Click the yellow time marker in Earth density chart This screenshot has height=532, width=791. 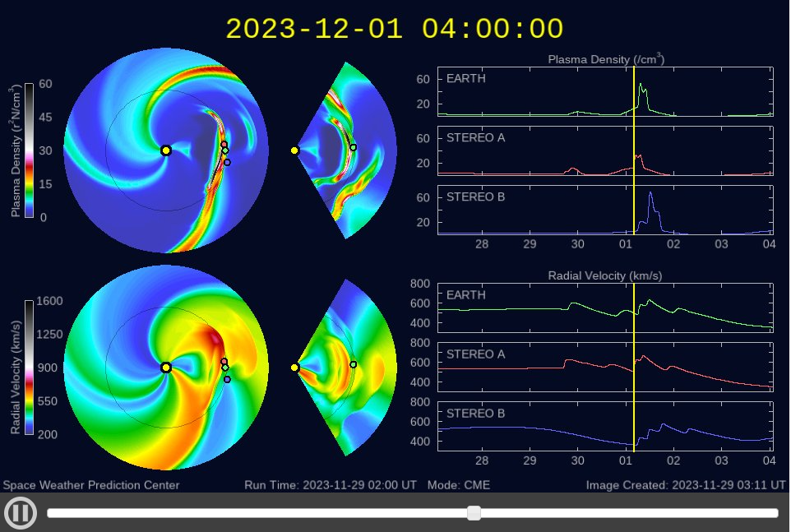click(x=634, y=92)
